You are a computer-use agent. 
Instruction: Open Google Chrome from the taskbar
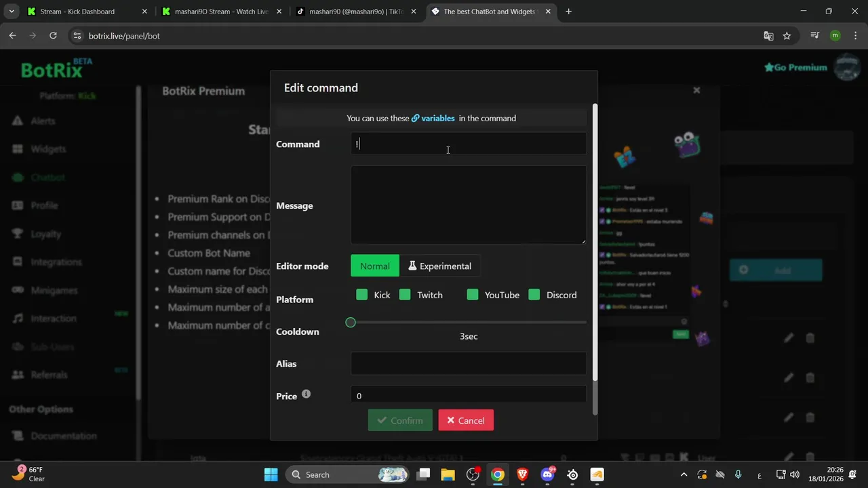(x=498, y=474)
